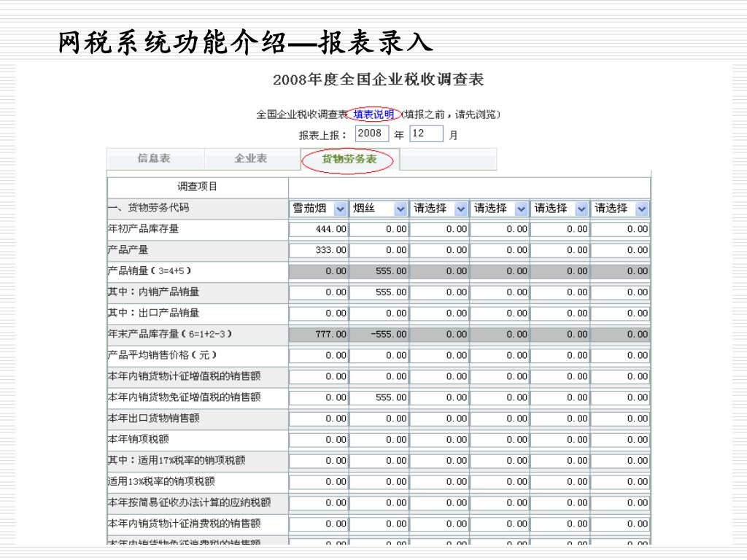Click 雪茄烟 field in 本年销项税额 row
Screen dimensions: 747x560
319,440
